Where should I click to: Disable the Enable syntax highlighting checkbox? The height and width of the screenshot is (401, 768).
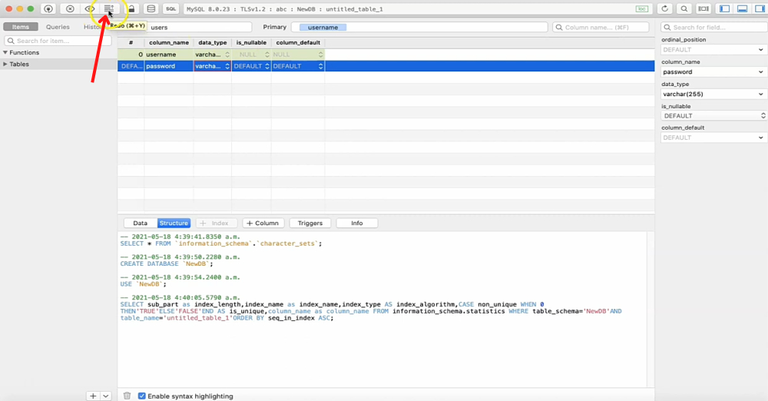[x=142, y=396]
